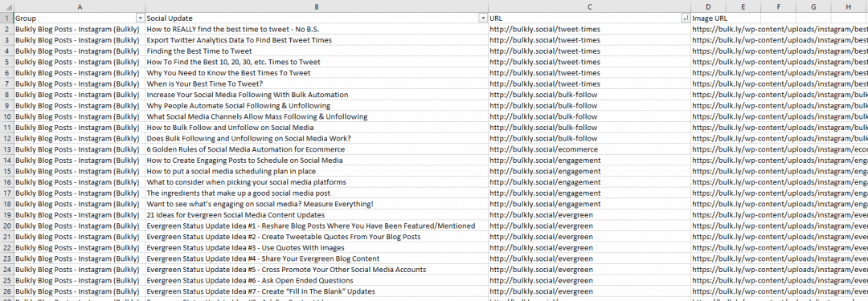Click the Image URL header cell
Viewport: 868px width, 301px height.
(x=708, y=18)
